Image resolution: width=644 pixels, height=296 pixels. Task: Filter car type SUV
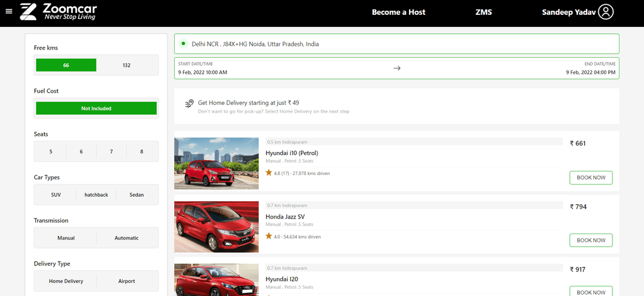coord(56,195)
